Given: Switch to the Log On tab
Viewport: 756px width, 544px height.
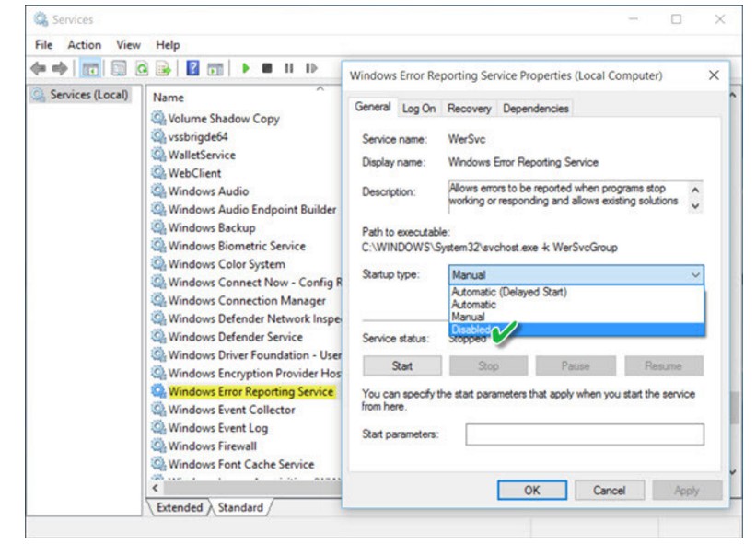Looking at the screenshot, I should [419, 109].
